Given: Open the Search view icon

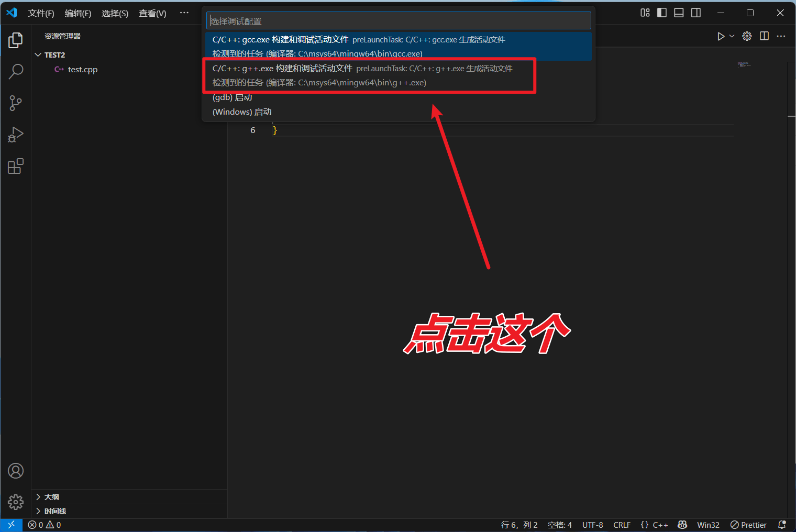Looking at the screenshot, I should point(16,72).
